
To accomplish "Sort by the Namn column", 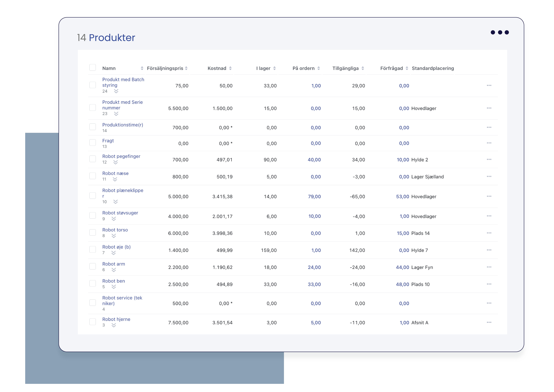I will 142,68.
